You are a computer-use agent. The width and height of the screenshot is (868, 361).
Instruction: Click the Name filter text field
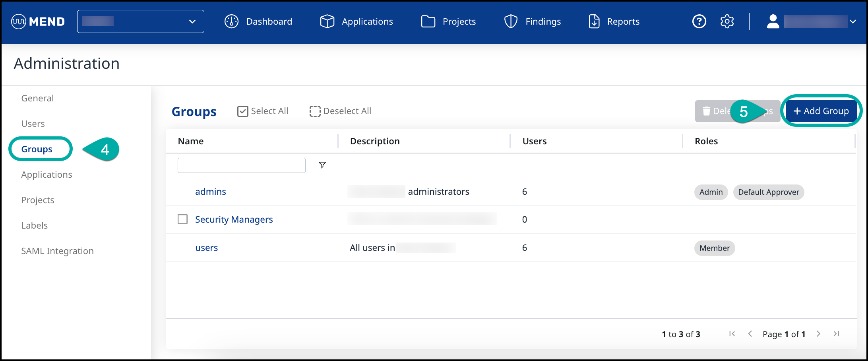pos(241,165)
